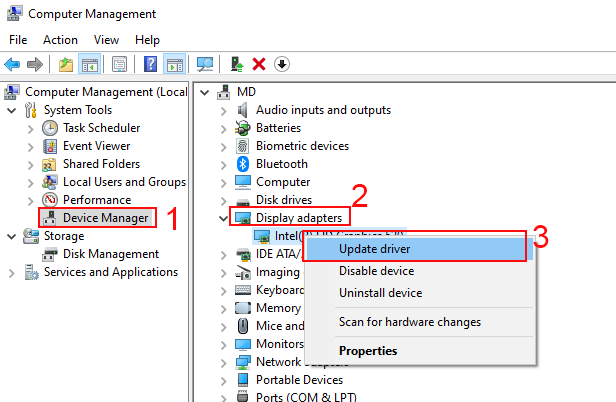Click the gray forward arrow toolbar icon
The width and height of the screenshot is (616, 402).
(35, 64)
